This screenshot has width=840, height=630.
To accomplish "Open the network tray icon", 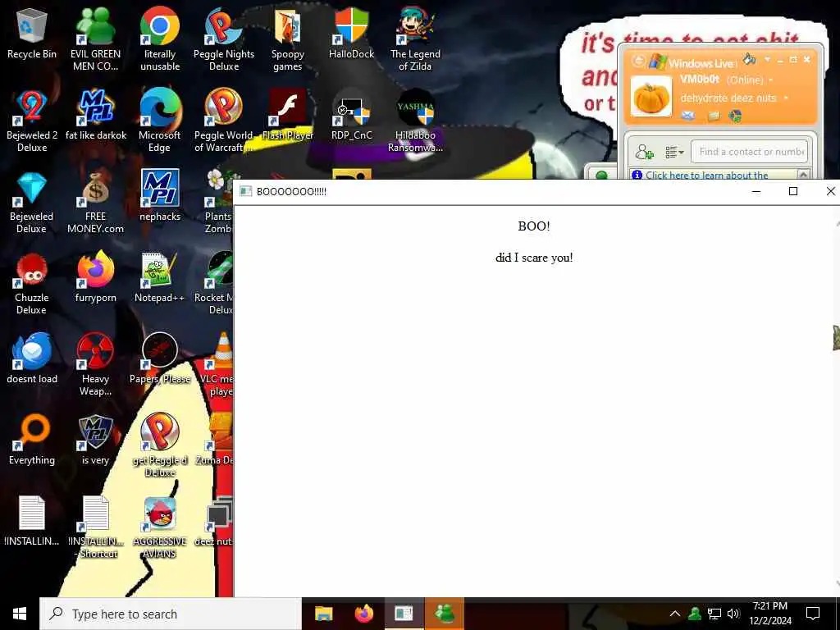I will (714, 614).
